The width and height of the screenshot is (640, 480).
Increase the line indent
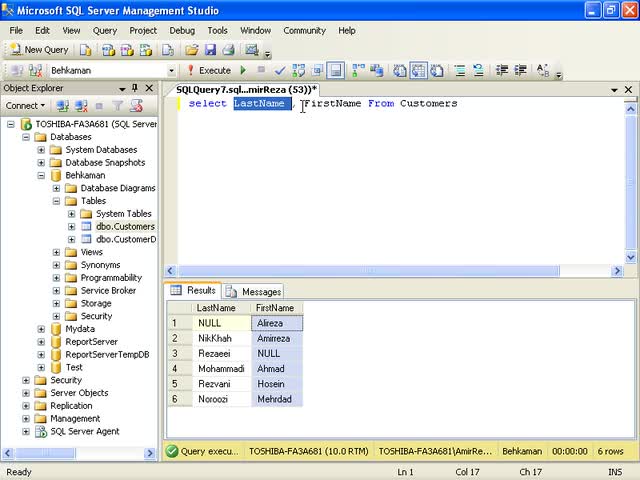(x=520, y=71)
